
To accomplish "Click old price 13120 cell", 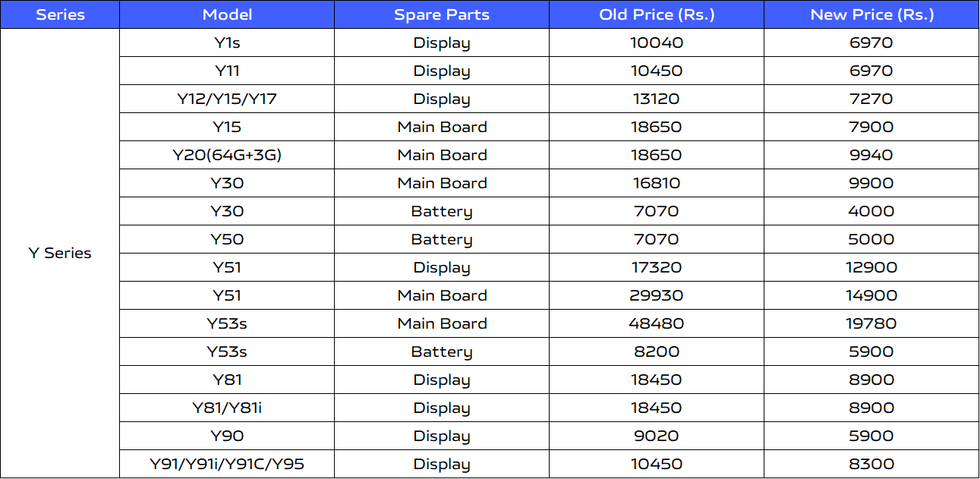I will (x=657, y=99).
